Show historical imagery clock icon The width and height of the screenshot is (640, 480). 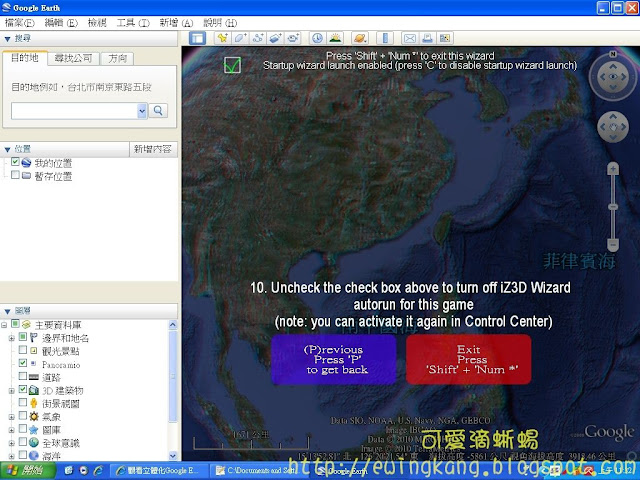318,38
